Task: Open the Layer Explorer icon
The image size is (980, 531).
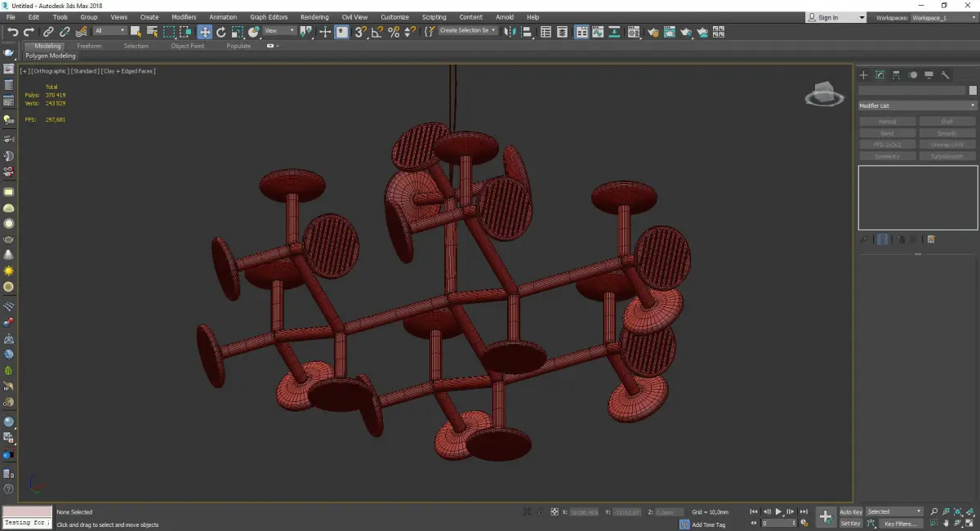Action: [x=562, y=32]
